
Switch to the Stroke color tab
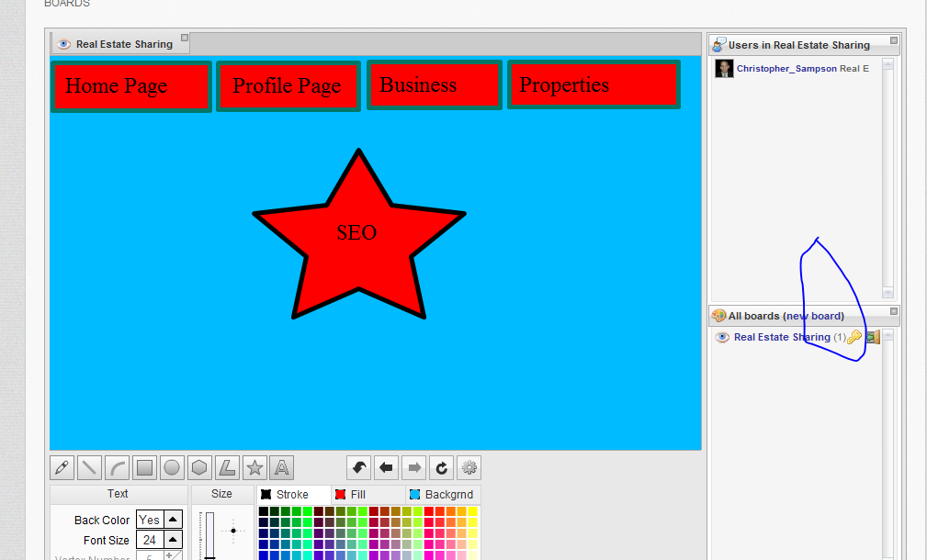click(293, 495)
